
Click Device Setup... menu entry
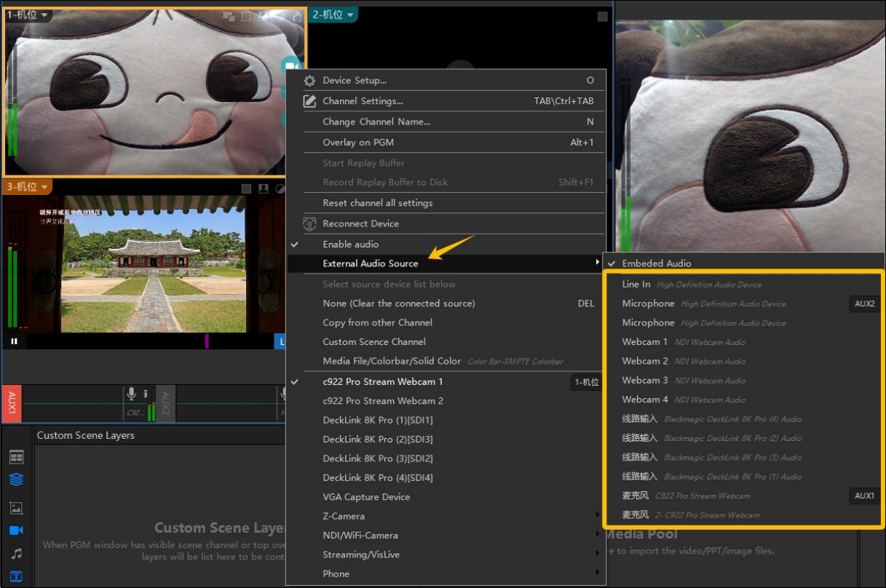tap(355, 81)
